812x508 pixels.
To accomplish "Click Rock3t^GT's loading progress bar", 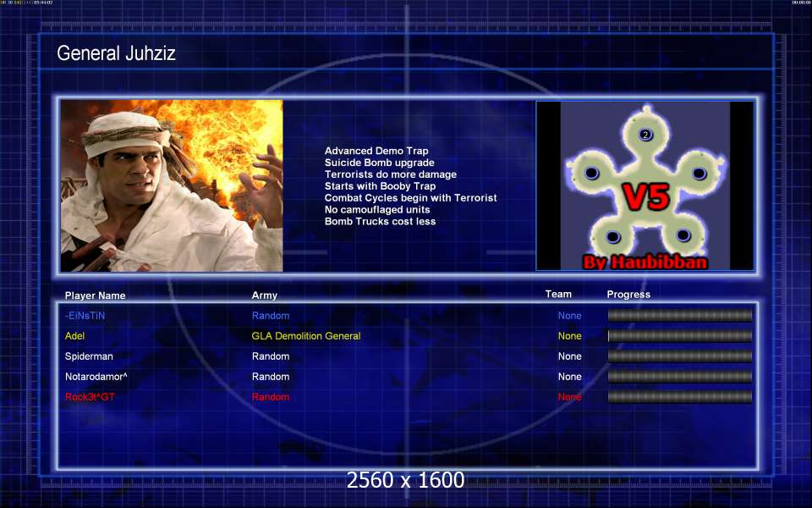I will point(680,397).
